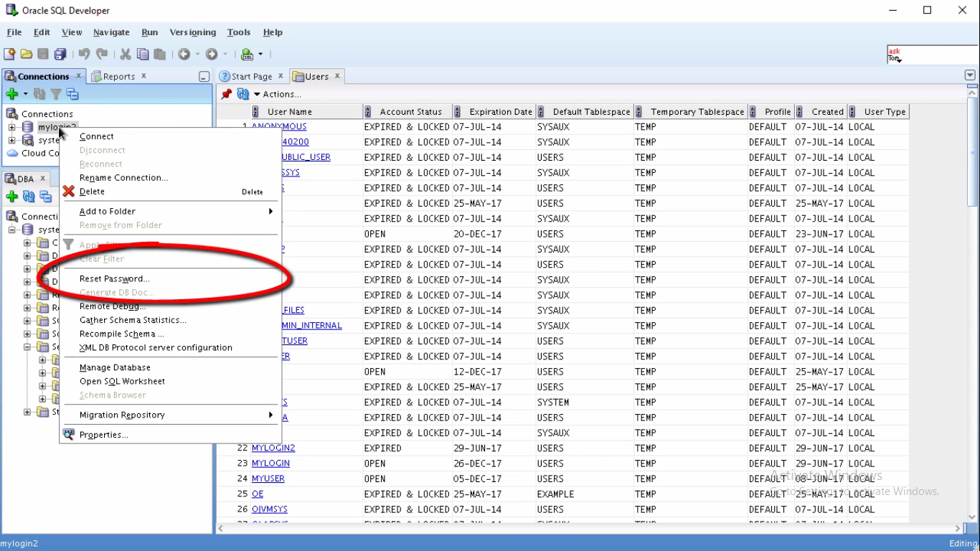Click the New file toolbar icon

pos(9,54)
